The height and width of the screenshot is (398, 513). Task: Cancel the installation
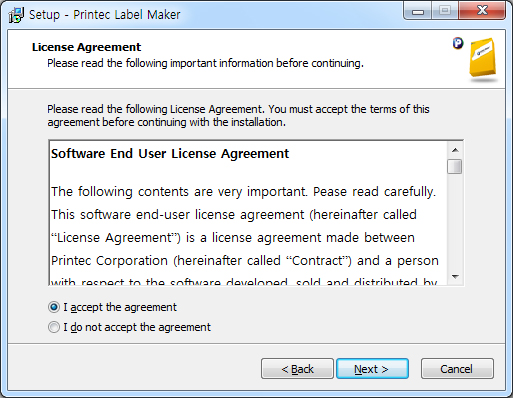pyautogui.click(x=457, y=369)
